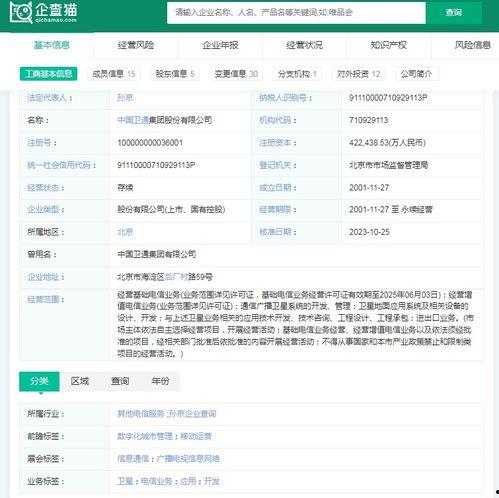The image size is (499, 498).
Task: Click the 应用 business tag link
Action: coord(188,481)
